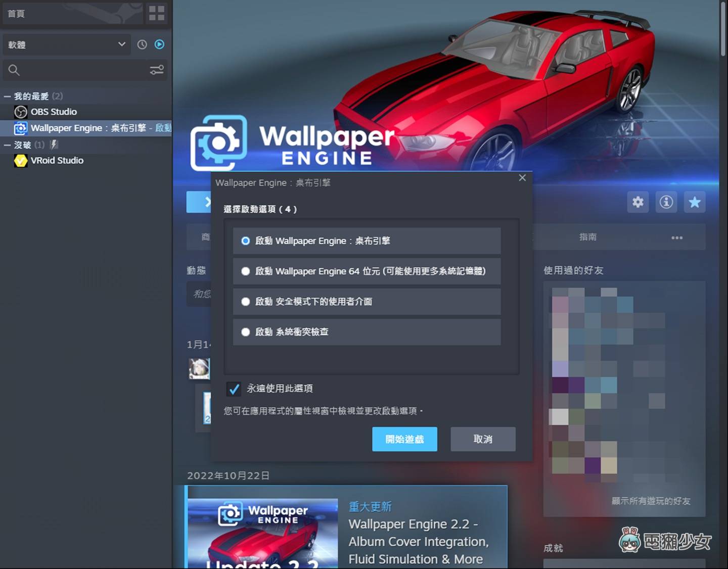
Task: Uncheck 永遠使用此選項 checkbox
Action: pyautogui.click(x=234, y=389)
